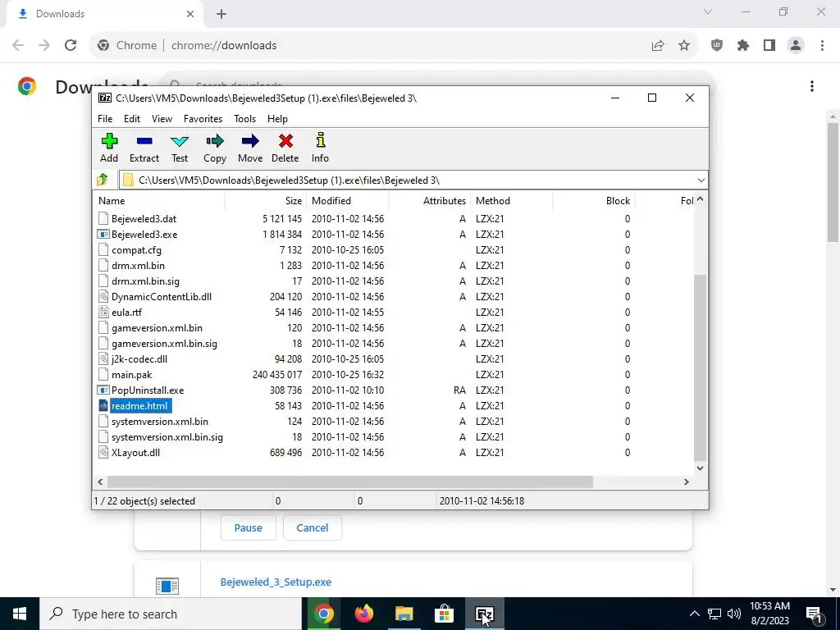Screen dimensions: 840x630
Task: Select the drm.xml.bin.sig file
Action: pyautogui.click(x=145, y=281)
